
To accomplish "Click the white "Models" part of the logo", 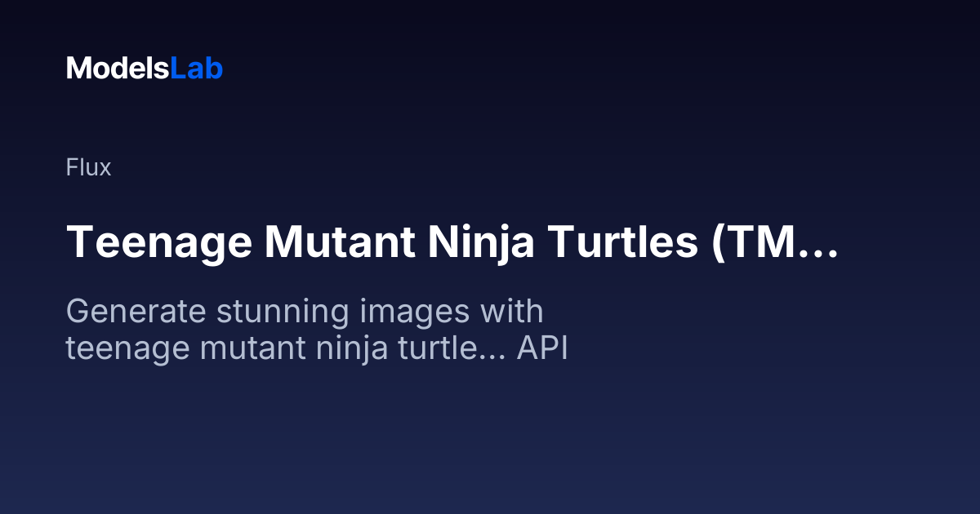I will [118, 69].
